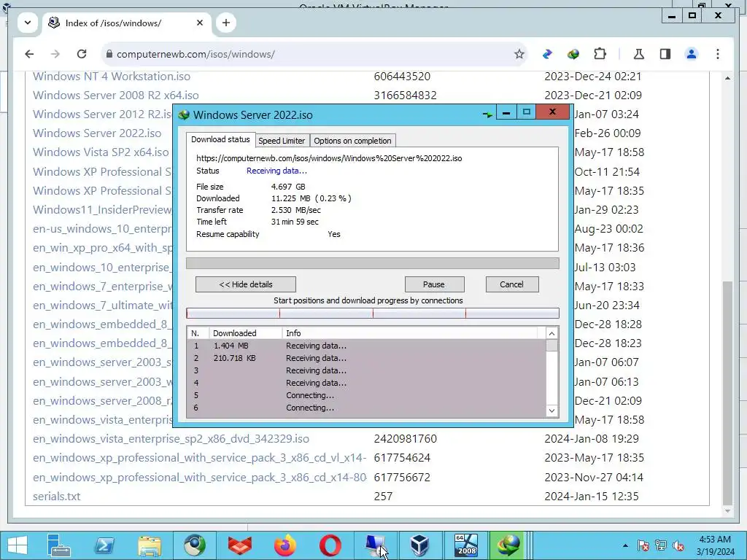The width and height of the screenshot is (747, 560).
Task: Click the network tray icon
Action: [661, 545]
